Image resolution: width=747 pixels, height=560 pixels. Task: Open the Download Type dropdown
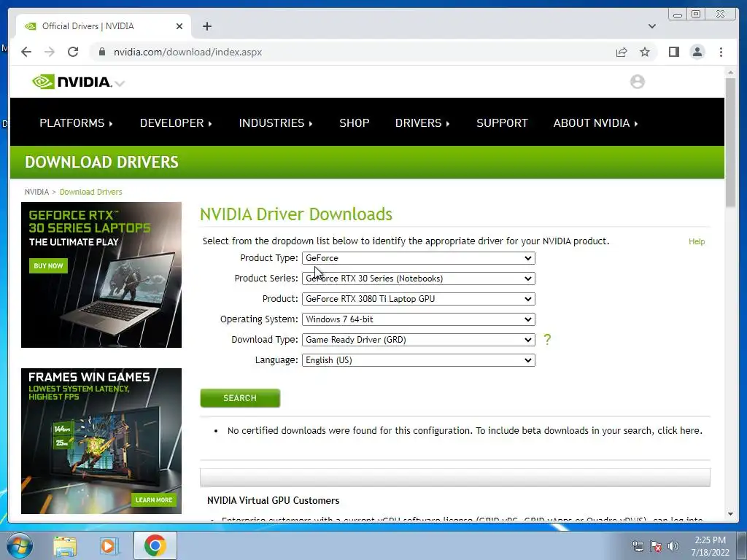(x=418, y=340)
